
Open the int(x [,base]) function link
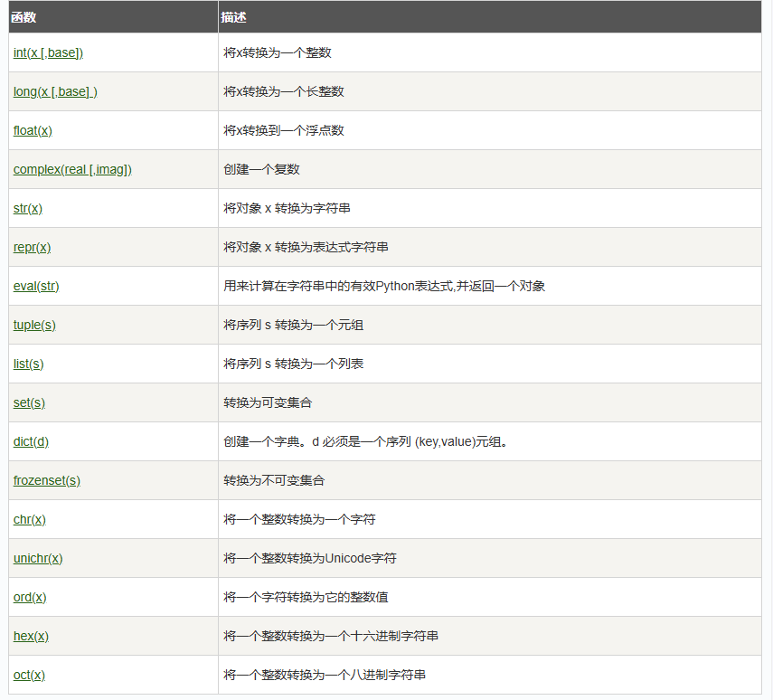pos(48,53)
